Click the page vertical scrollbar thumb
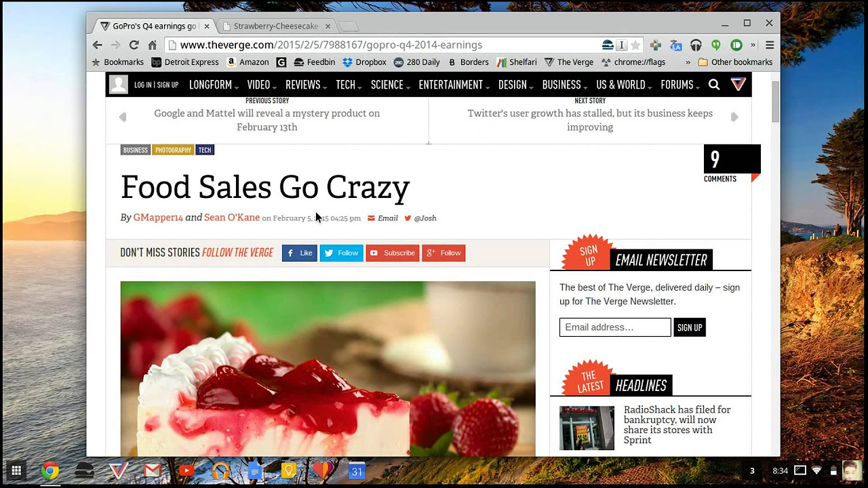 [x=775, y=102]
